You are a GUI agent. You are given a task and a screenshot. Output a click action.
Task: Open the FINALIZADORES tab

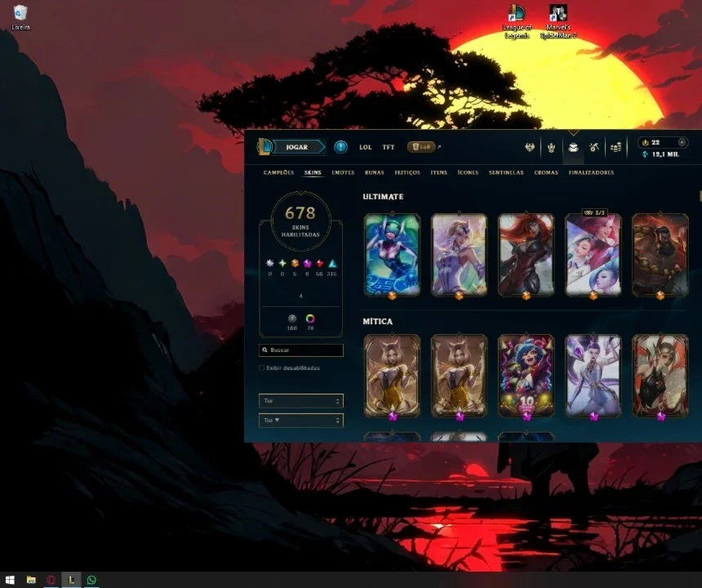(x=591, y=172)
